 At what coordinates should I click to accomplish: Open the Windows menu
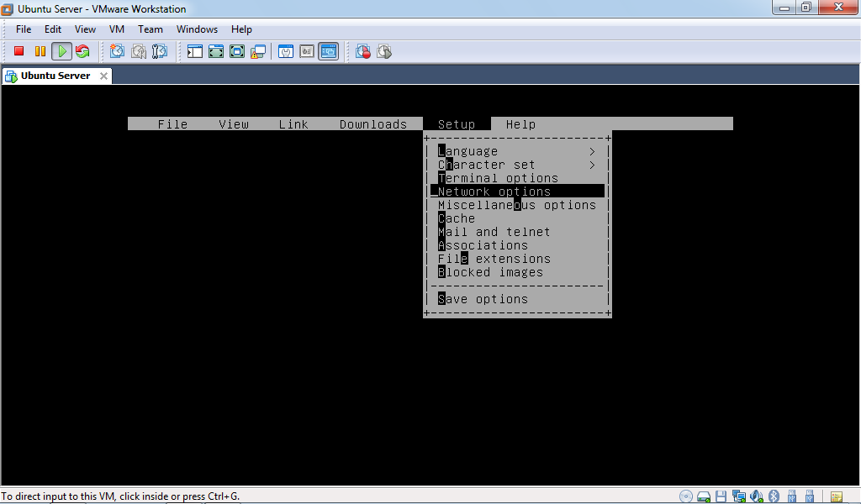197,29
